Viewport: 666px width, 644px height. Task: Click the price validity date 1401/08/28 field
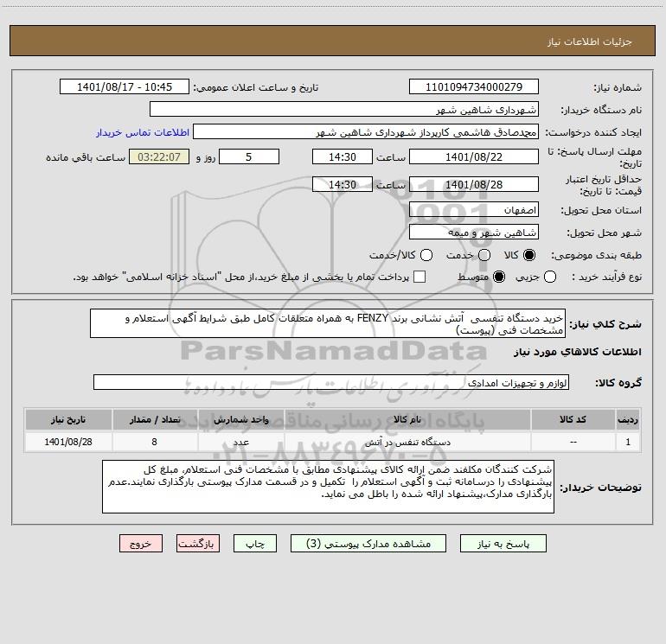tap(474, 184)
